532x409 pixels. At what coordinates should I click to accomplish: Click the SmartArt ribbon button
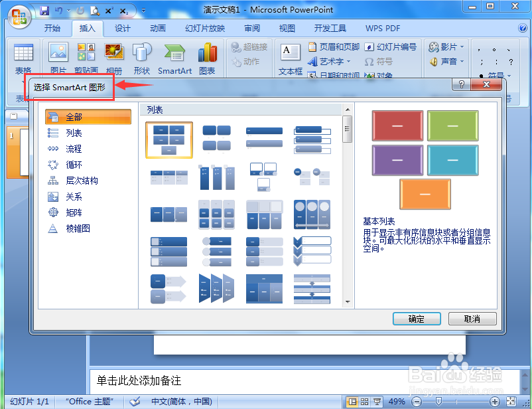point(174,58)
